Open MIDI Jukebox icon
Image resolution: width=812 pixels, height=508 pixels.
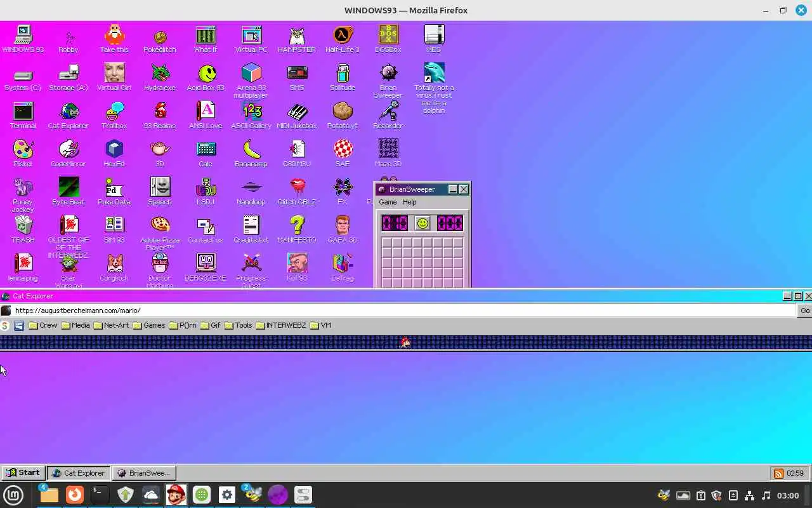click(297, 116)
